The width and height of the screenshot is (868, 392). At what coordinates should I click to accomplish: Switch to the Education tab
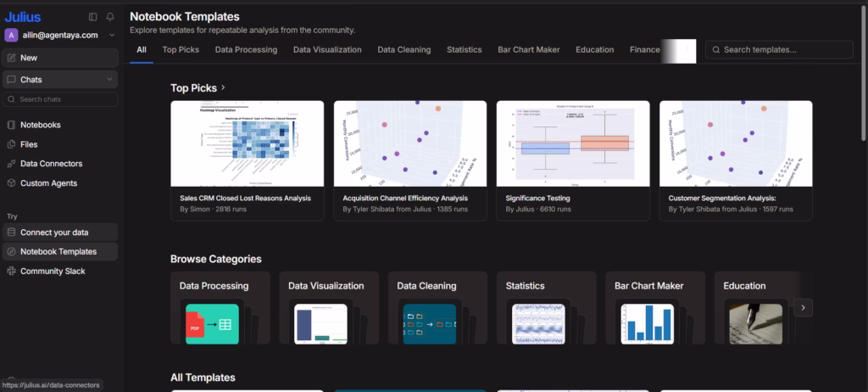pos(594,50)
